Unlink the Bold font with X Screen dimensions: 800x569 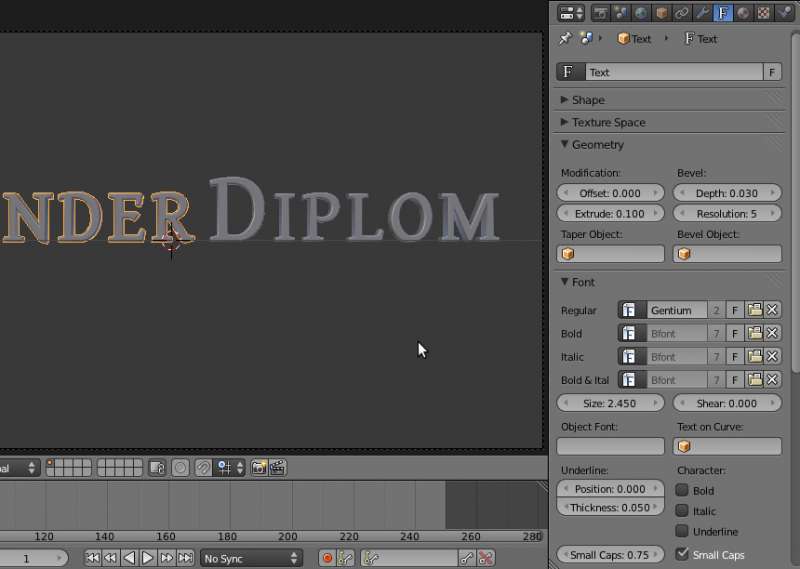pos(773,334)
